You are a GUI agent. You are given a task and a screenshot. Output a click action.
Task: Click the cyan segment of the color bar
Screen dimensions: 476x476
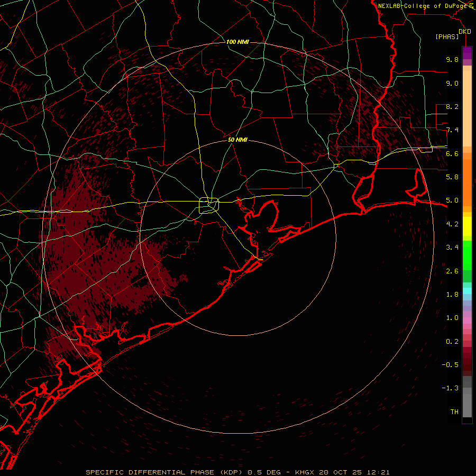pos(467,291)
